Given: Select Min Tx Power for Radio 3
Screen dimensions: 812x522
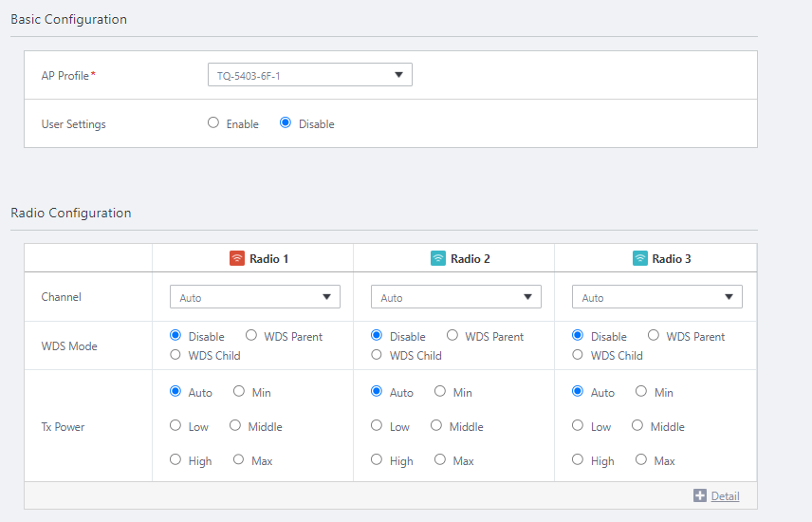Looking at the screenshot, I should pos(641,392).
